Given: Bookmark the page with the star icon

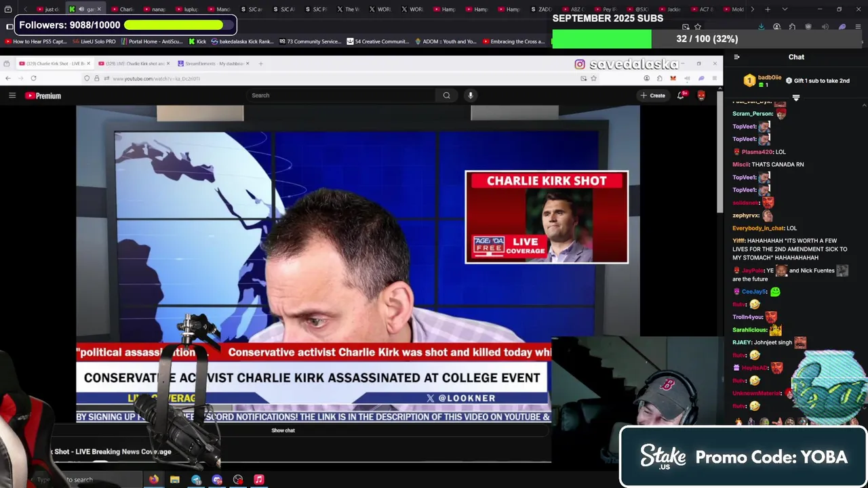Looking at the screenshot, I should [x=593, y=79].
